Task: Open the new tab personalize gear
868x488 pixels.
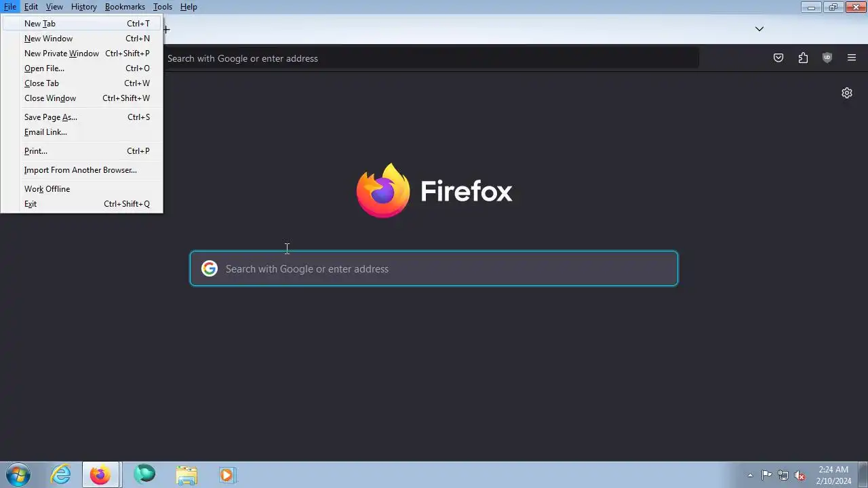Action: (847, 93)
